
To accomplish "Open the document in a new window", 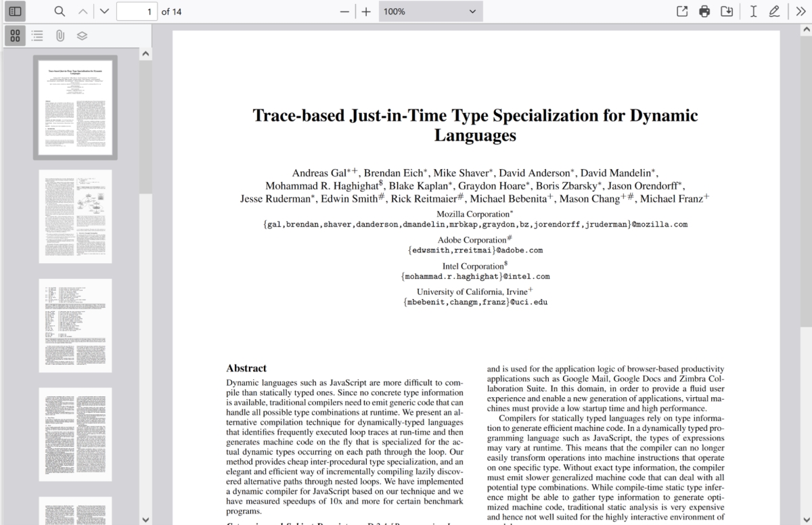I will [681, 11].
